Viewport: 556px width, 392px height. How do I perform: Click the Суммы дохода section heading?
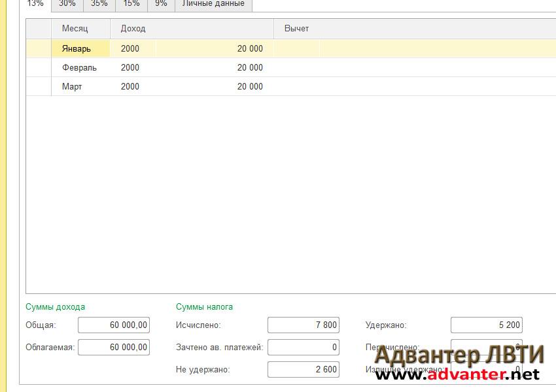point(56,306)
